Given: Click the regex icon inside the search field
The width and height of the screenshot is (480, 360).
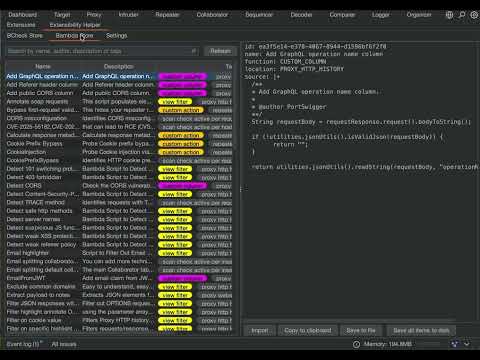Looking at the screenshot, I should point(193,51).
